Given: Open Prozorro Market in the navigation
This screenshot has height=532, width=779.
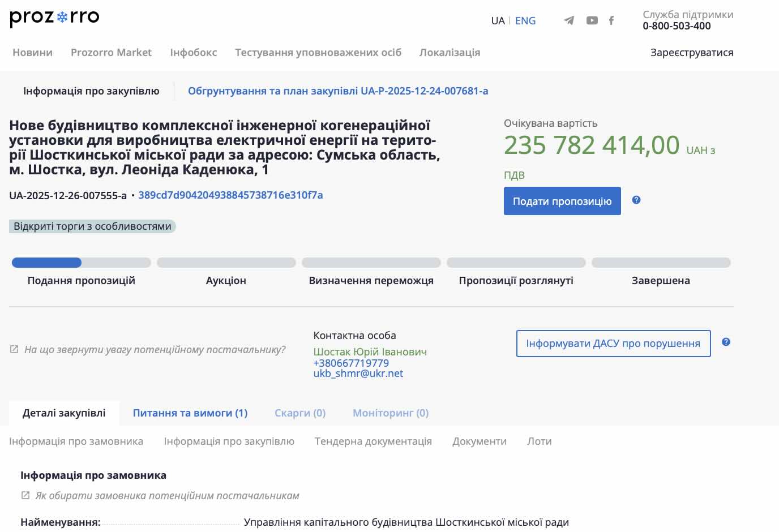Looking at the screenshot, I should tap(111, 53).
